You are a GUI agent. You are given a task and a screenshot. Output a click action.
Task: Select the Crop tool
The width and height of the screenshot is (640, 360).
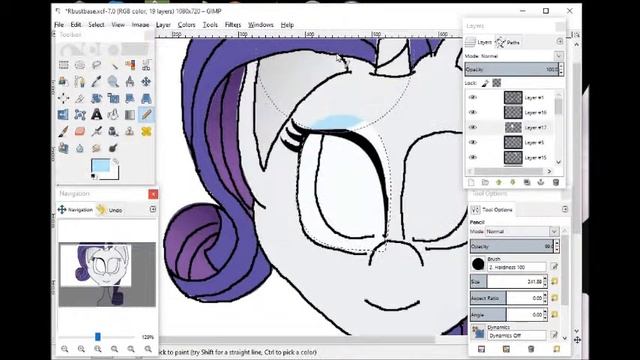(x=80, y=98)
